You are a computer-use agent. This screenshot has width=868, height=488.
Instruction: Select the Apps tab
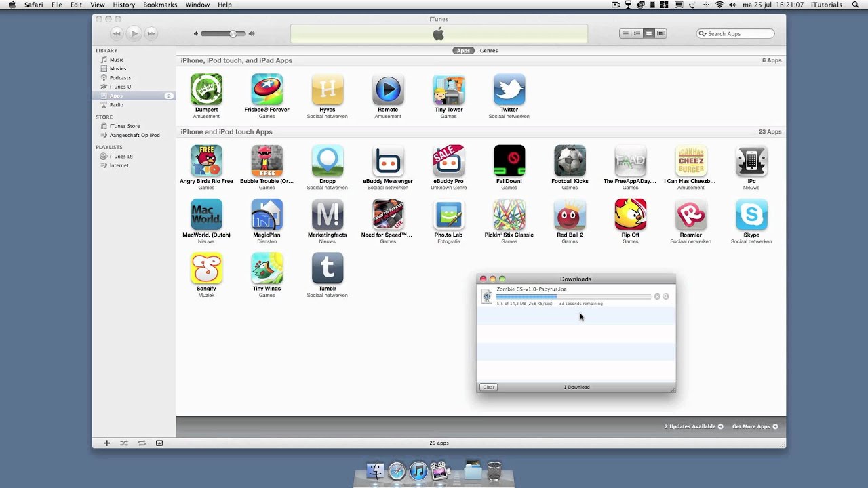point(463,50)
